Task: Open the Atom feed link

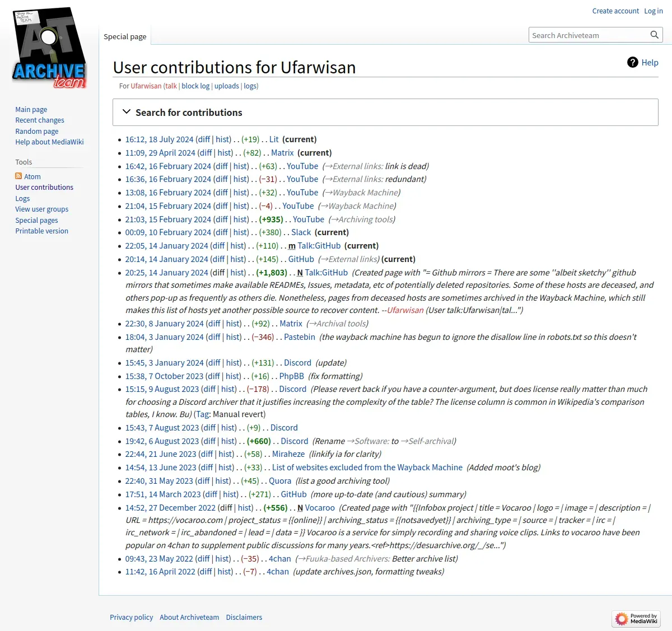Action: [32, 176]
